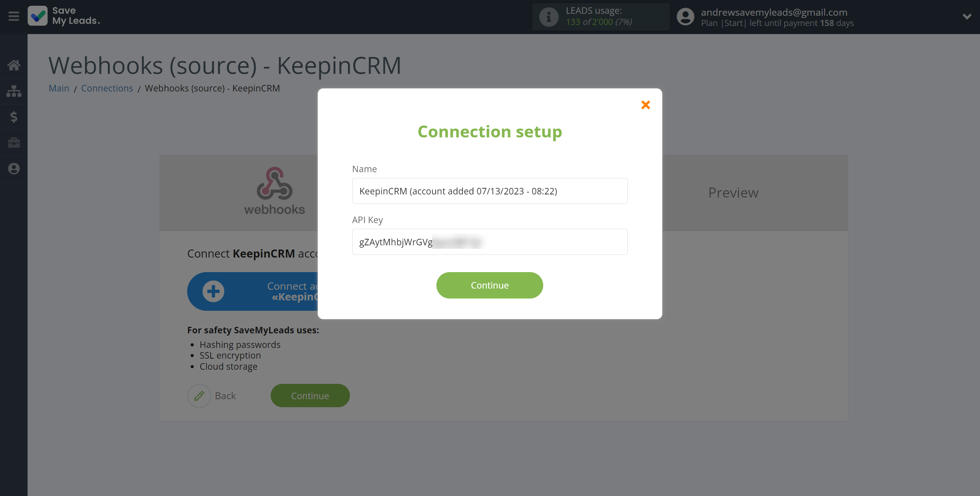Click the user avatar icon top-right
This screenshot has height=496, width=980.
(x=685, y=17)
